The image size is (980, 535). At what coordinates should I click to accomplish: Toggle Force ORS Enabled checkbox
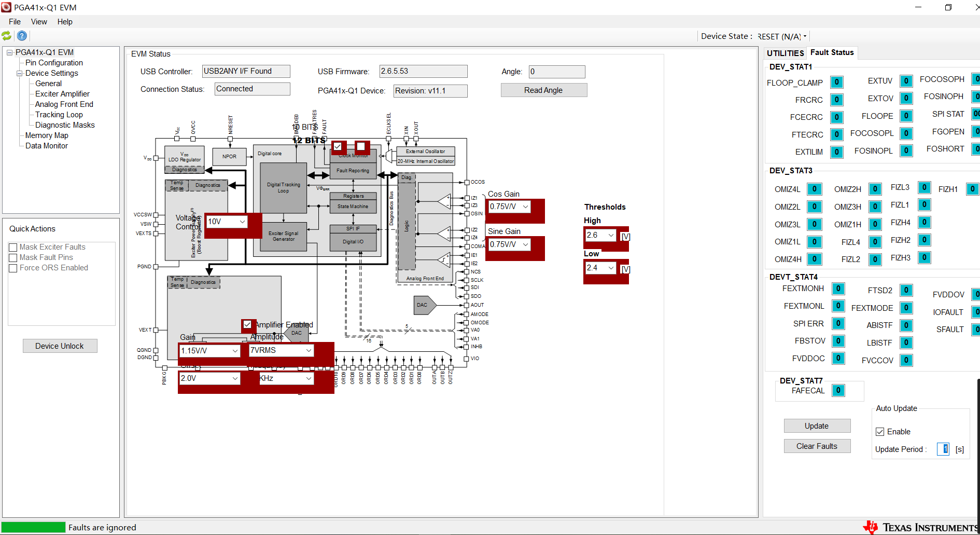tap(13, 268)
